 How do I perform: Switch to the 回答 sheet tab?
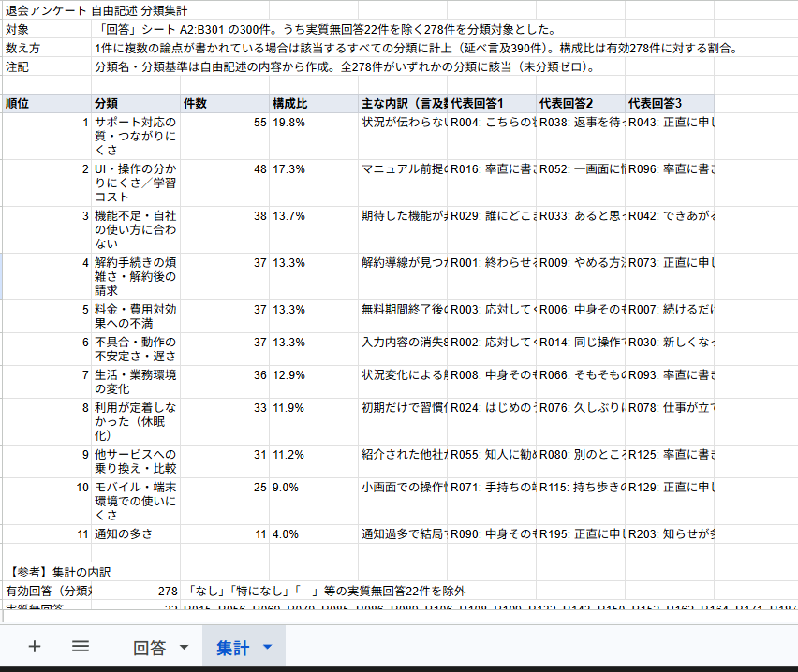tap(150, 648)
